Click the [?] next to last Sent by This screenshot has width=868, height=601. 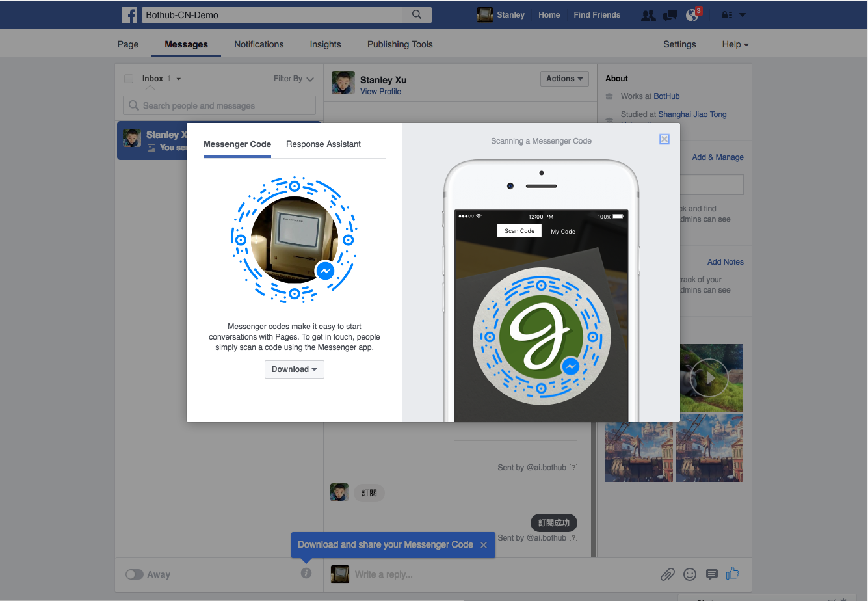point(573,538)
